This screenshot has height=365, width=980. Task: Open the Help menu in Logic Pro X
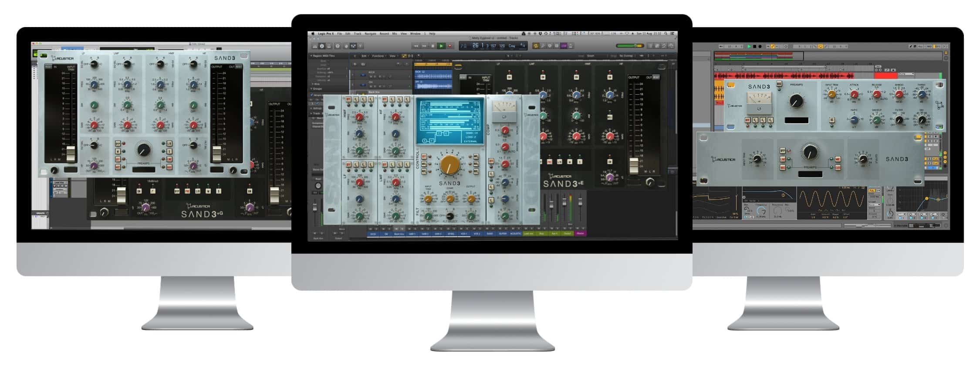tap(432, 34)
